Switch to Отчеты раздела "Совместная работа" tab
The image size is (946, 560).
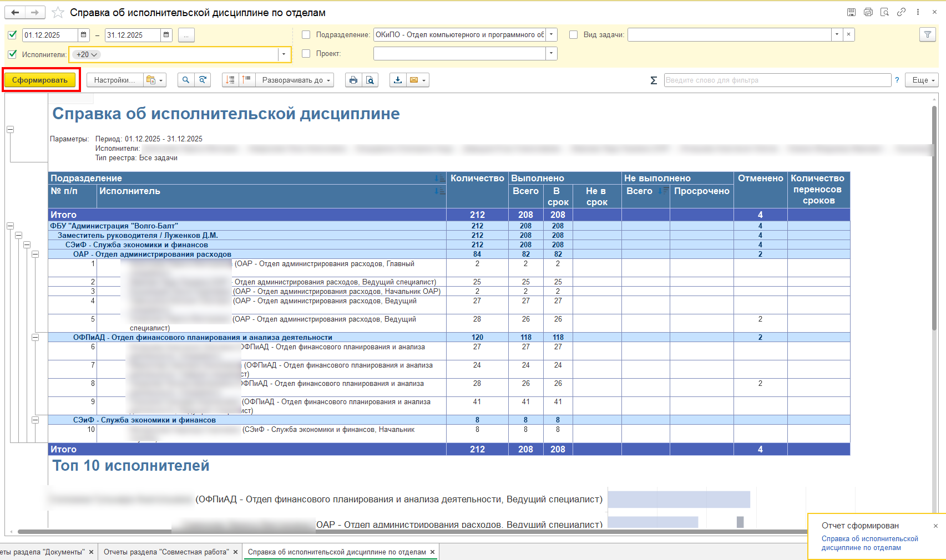coord(166,552)
